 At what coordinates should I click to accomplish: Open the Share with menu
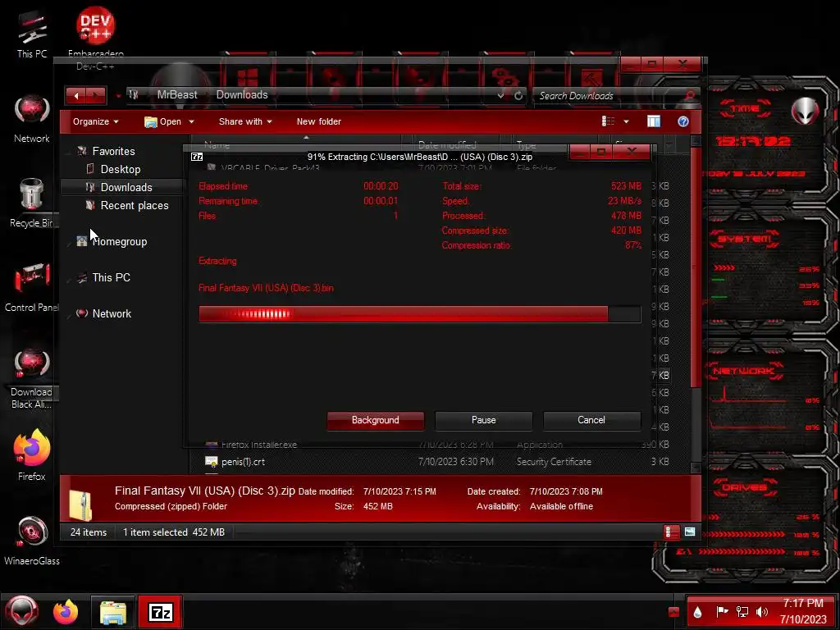pyautogui.click(x=245, y=121)
